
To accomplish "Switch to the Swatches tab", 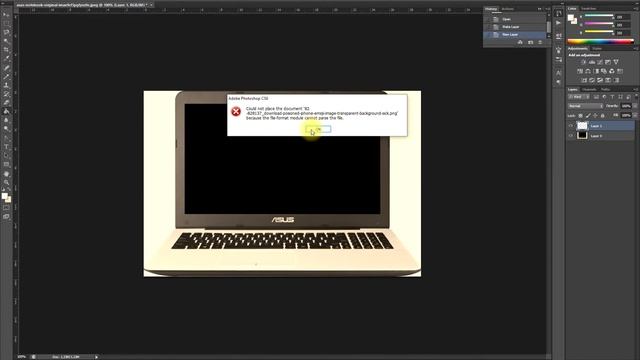I will pos(589,9).
